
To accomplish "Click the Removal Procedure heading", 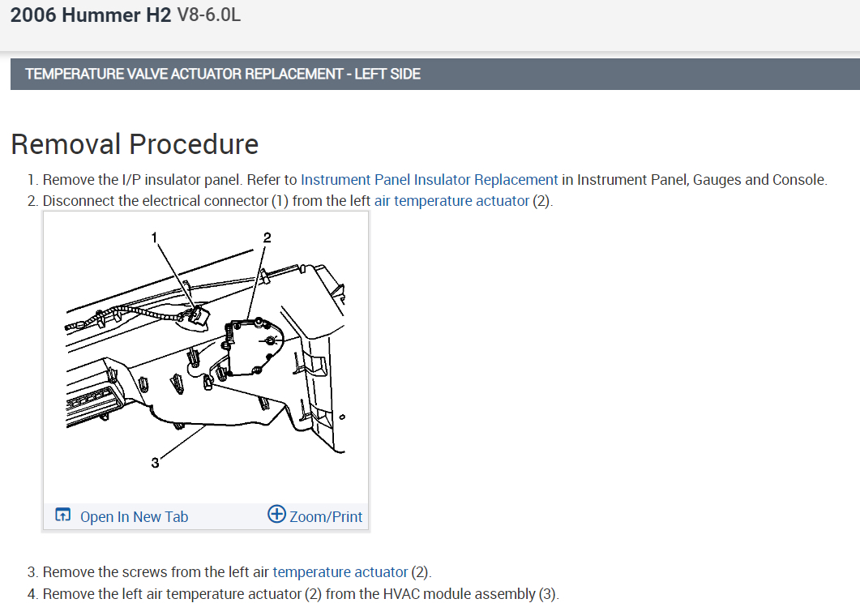I will 135,145.
